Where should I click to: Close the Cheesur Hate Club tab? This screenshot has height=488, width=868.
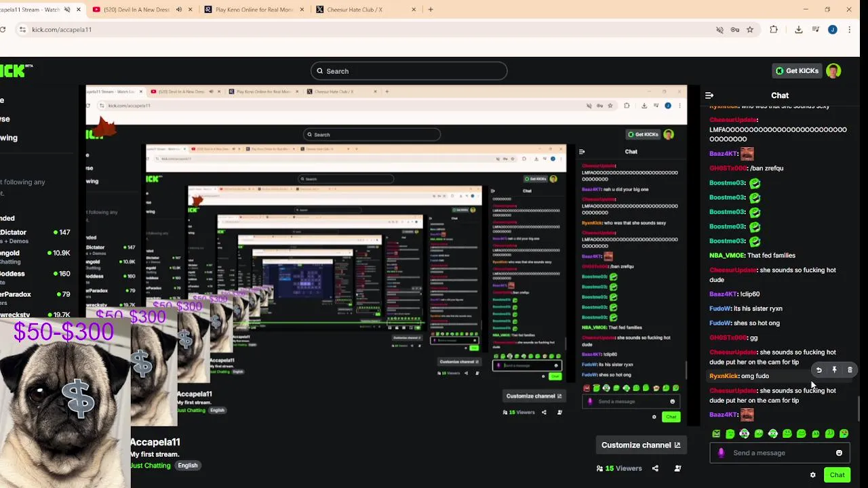click(x=414, y=9)
